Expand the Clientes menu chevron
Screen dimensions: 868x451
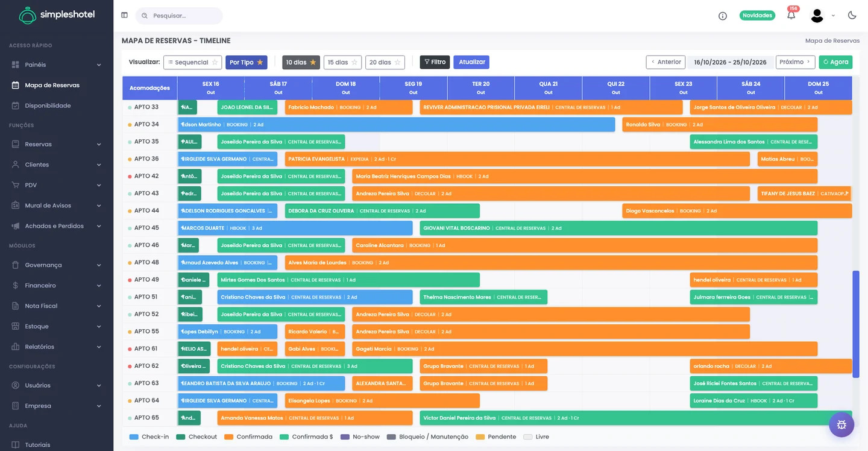(x=99, y=165)
